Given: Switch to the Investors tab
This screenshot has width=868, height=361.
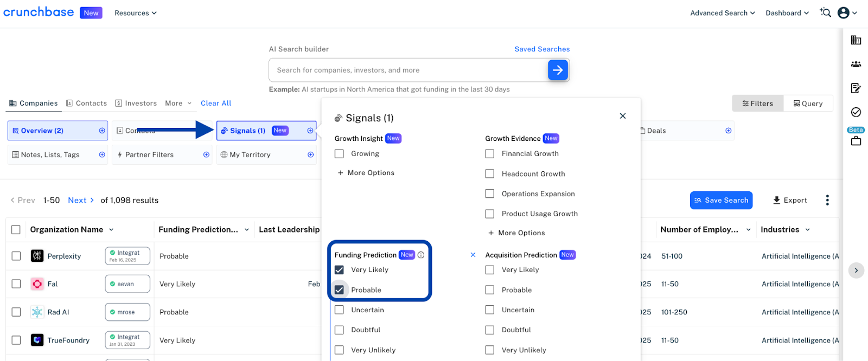Looking at the screenshot, I should 136,103.
